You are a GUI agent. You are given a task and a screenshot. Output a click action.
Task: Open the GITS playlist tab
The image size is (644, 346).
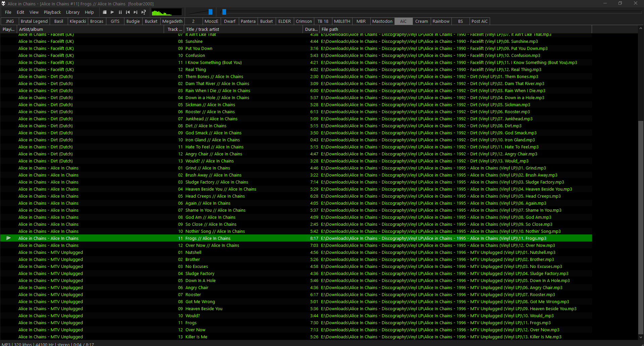tap(115, 21)
